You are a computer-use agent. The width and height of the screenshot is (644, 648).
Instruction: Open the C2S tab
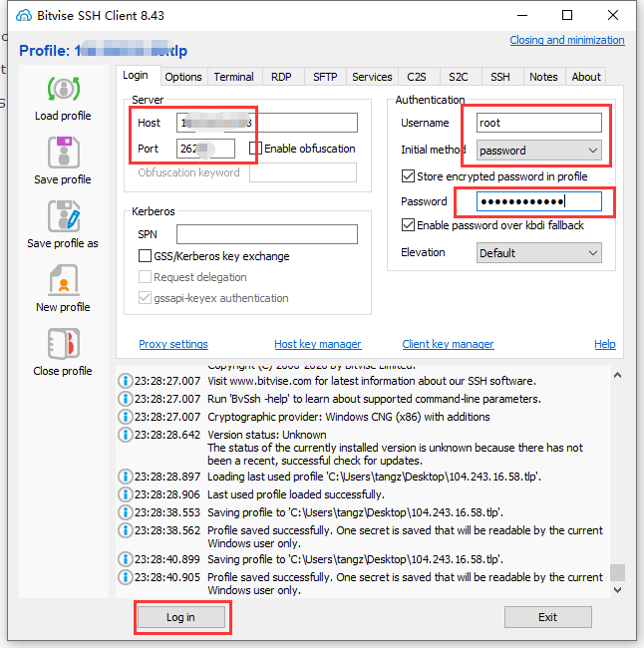coord(417,77)
